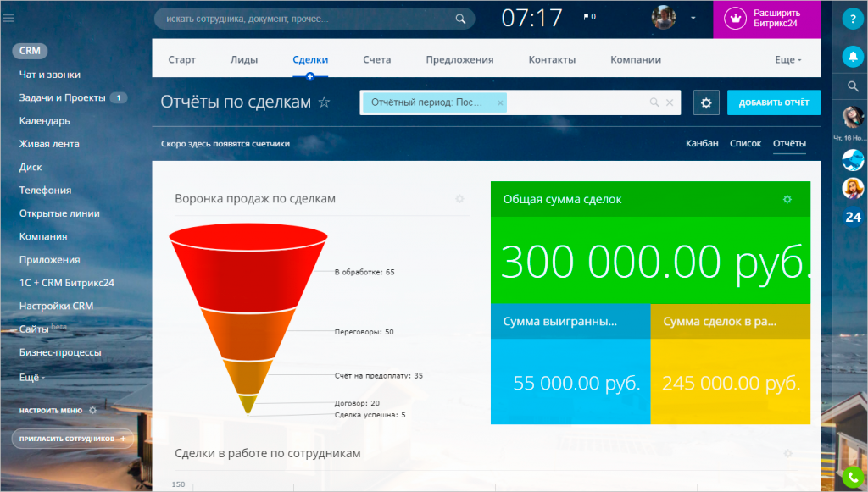Open Телефония in sidebar
Viewport: 868px width, 492px height.
pos(46,191)
